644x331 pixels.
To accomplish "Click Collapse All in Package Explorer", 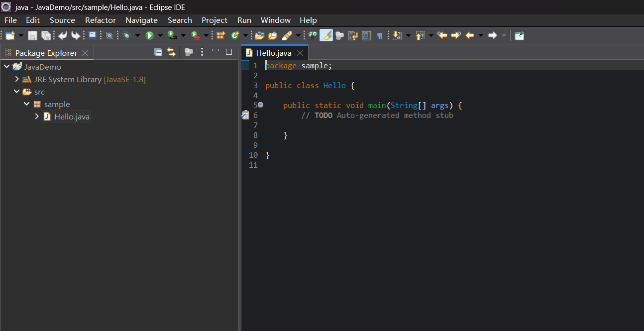I will (158, 52).
